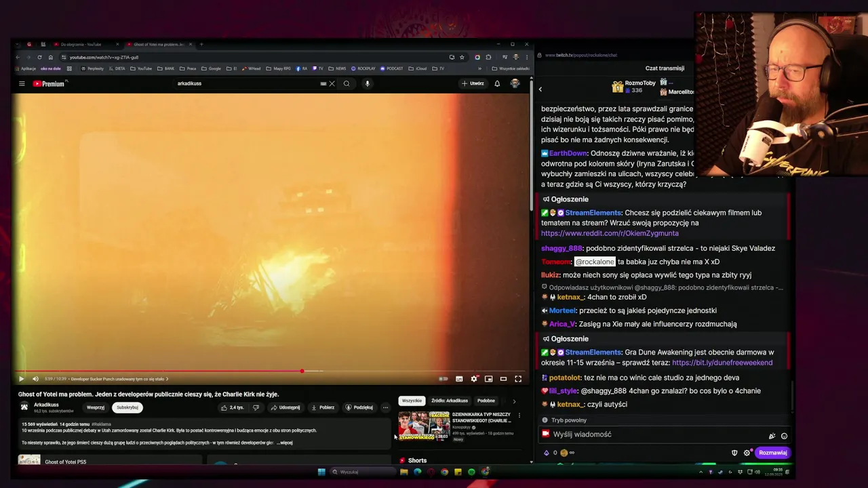
Task: Open File Explorer from the taskbar
Action: (x=403, y=472)
